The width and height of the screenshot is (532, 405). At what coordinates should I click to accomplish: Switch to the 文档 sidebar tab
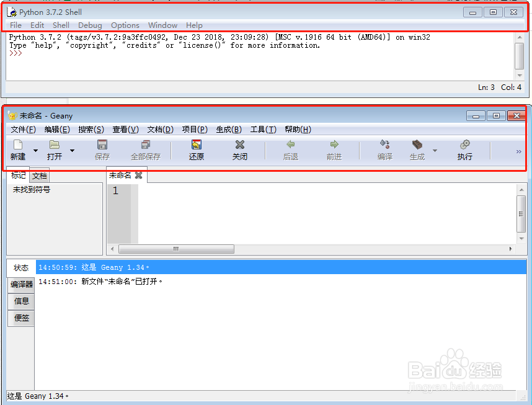click(40, 176)
